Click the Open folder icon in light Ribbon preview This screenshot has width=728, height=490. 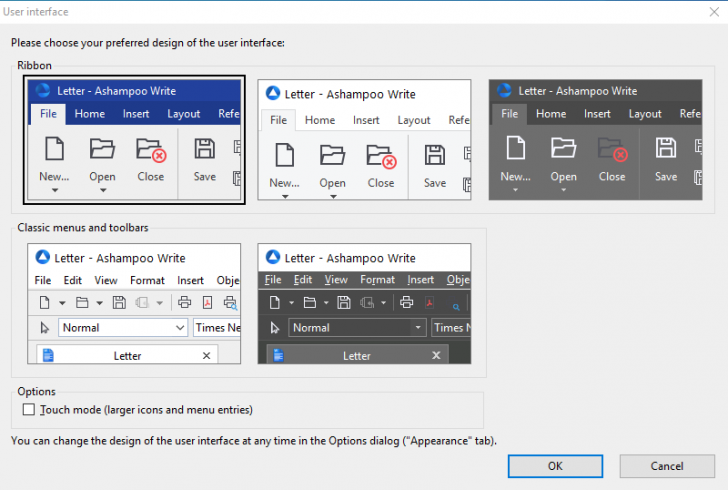click(332, 155)
